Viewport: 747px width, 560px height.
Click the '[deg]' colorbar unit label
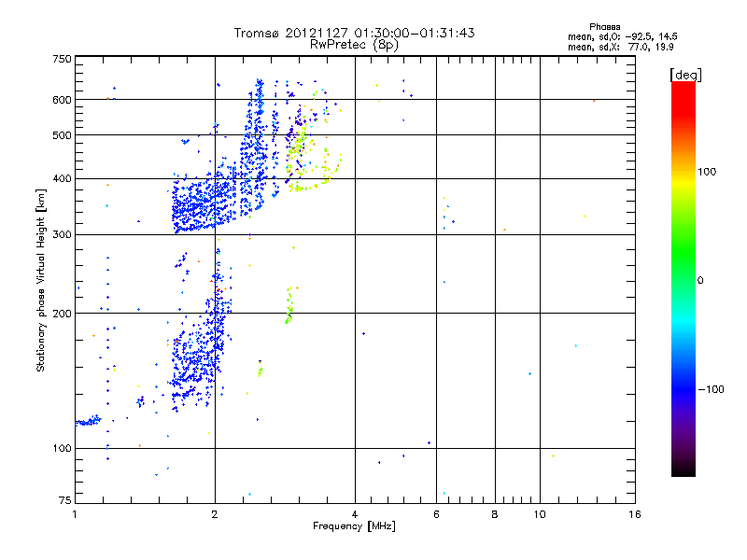(x=685, y=75)
